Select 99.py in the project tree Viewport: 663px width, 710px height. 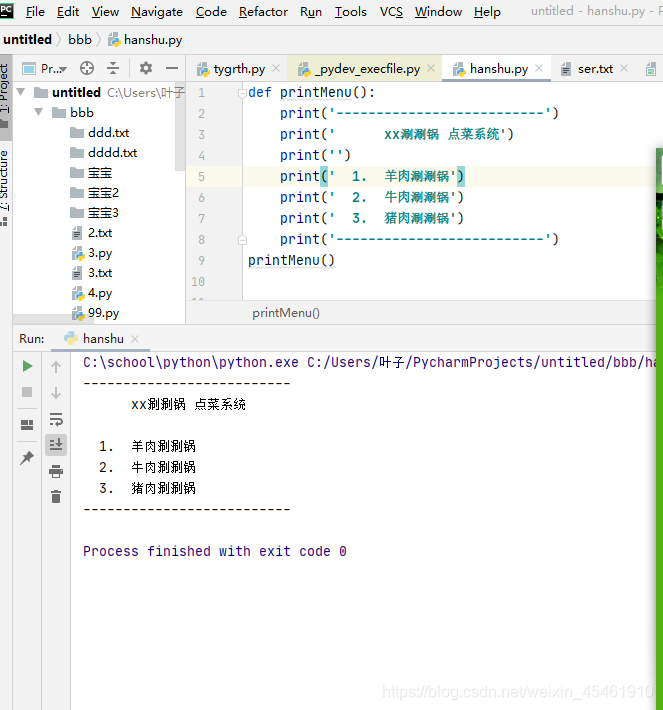tap(96, 313)
